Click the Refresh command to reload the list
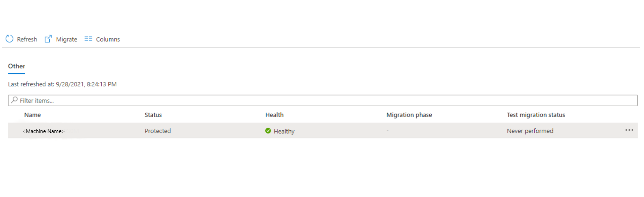 pyautogui.click(x=27, y=39)
